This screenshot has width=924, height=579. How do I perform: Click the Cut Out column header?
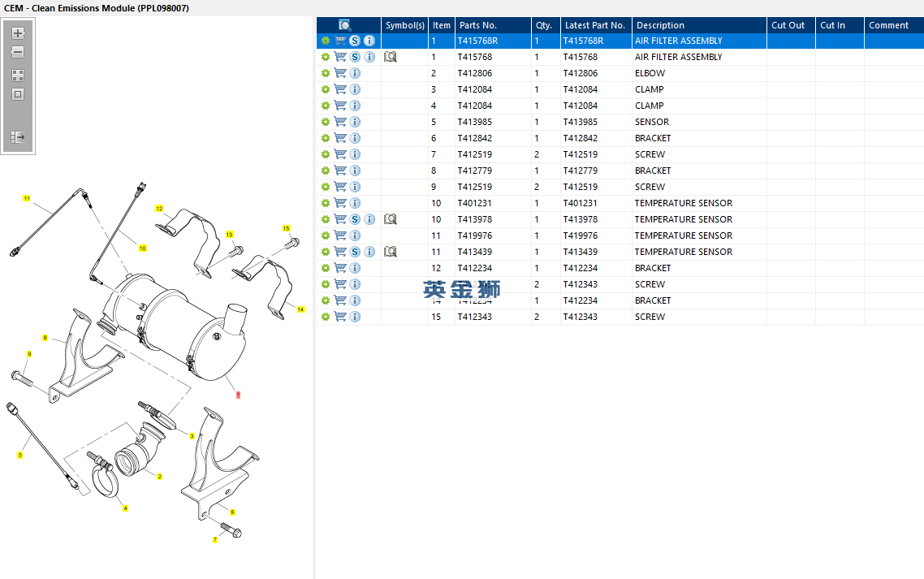[x=792, y=24]
